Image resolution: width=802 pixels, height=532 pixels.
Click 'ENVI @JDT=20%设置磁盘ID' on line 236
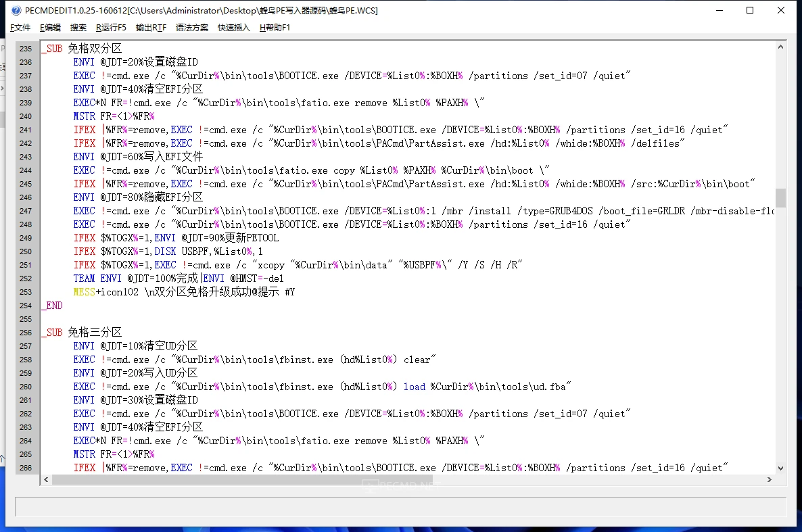[x=135, y=62]
